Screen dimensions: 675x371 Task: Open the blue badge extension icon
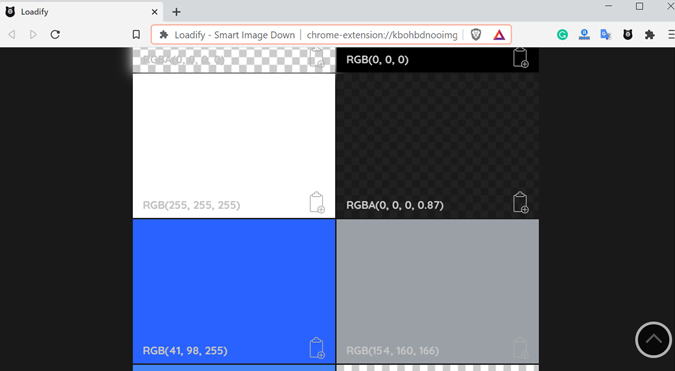pyautogui.click(x=584, y=35)
